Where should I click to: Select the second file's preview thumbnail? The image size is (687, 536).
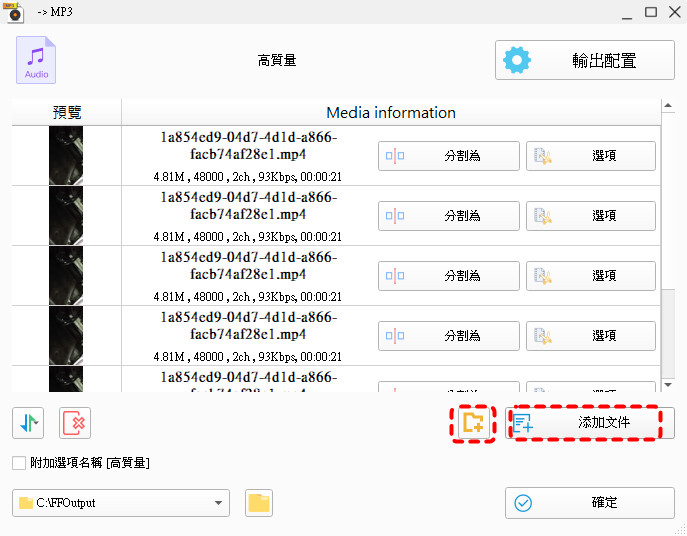point(66,216)
